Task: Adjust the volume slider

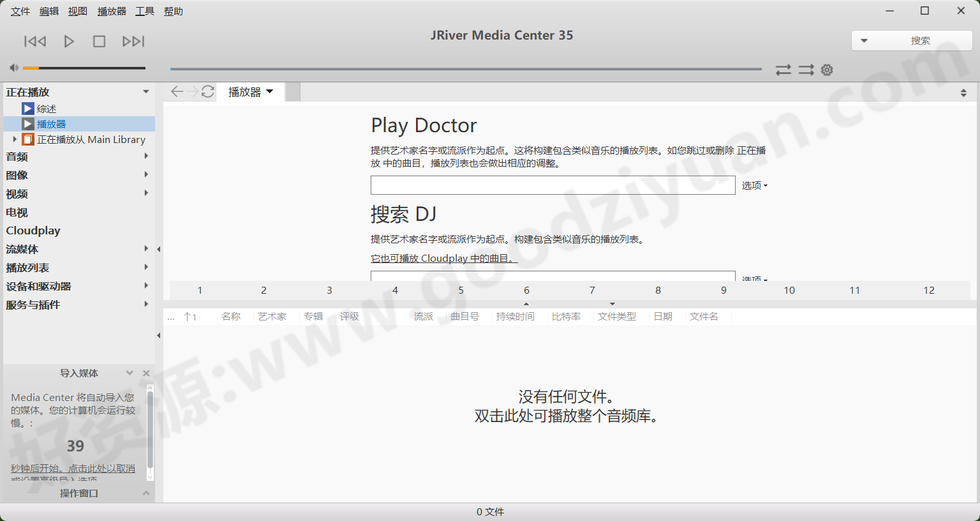Action: click(83, 67)
